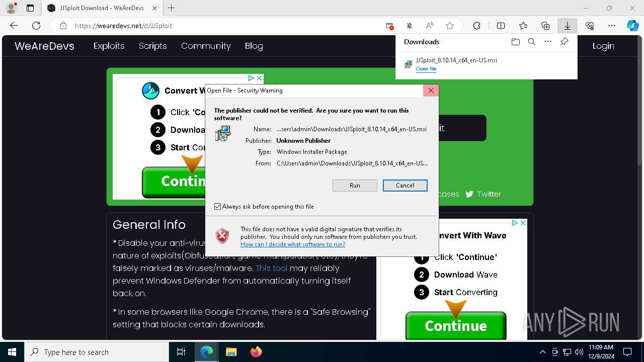Viewport: 644px width, 362px height.
Task: Add page to favorites star icon
Action: pos(450,26)
